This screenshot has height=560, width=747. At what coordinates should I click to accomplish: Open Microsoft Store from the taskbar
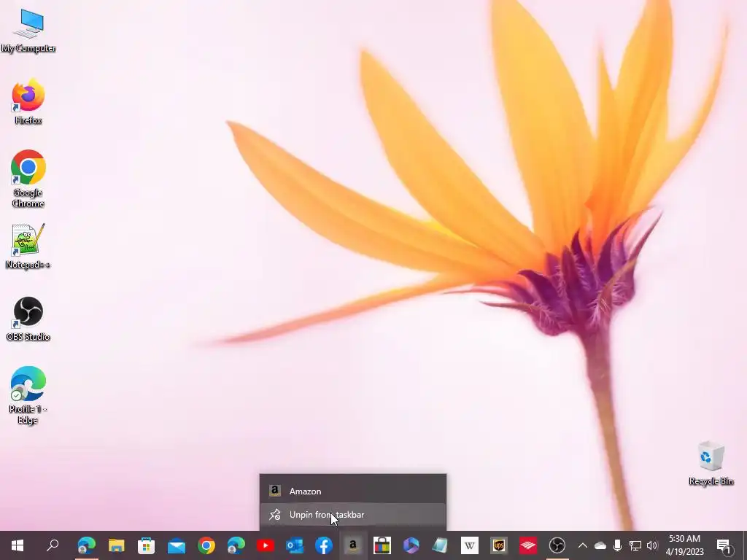click(146, 545)
